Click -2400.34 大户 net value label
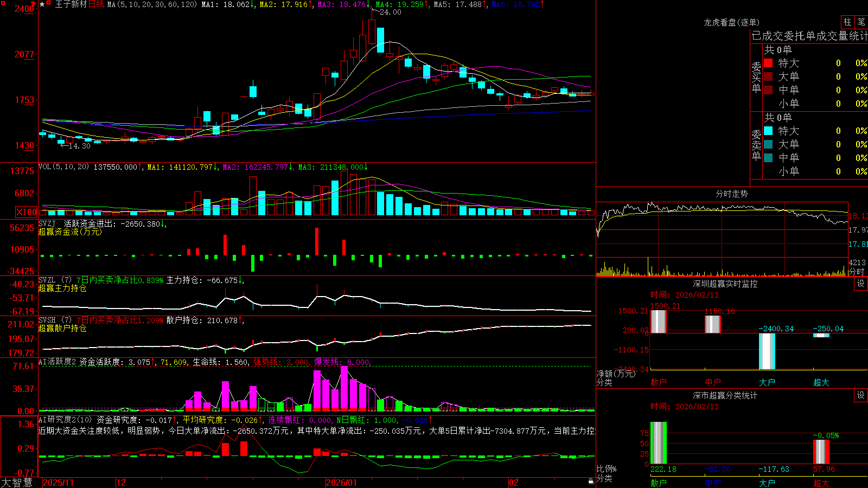868x488 pixels. [776, 329]
